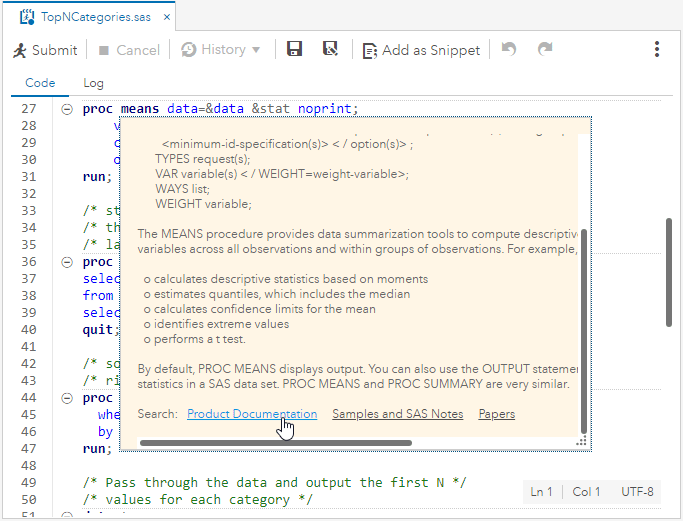Open the Papers search link
This screenshot has height=521, width=683.
[496, 414]
